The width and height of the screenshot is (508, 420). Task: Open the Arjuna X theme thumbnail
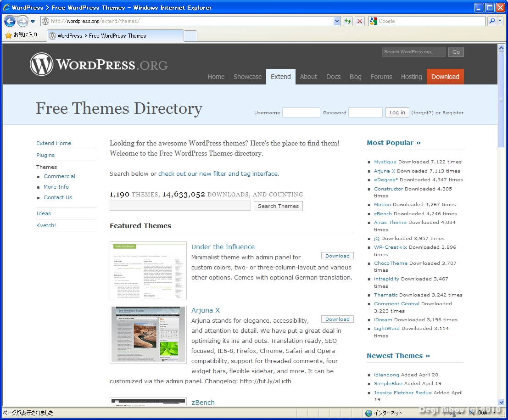(148, 334)
